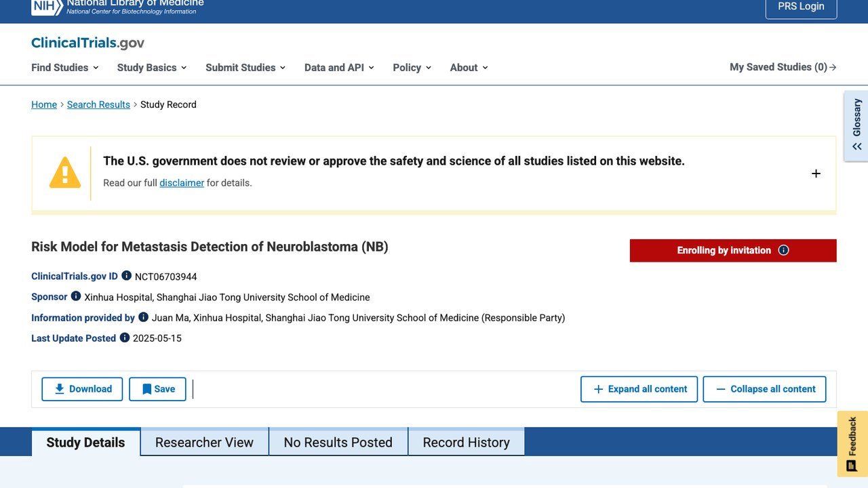Switch to the Record History tab
The image size is (868, 488).
tap(466, 442)
